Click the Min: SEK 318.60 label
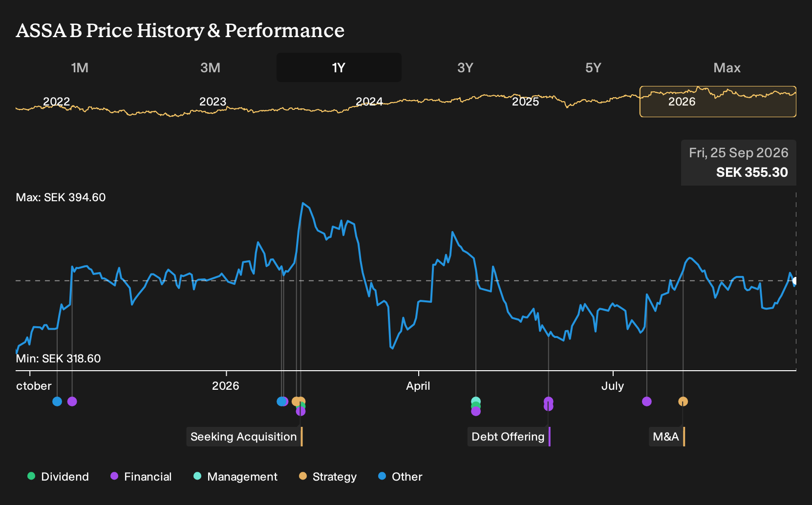 click(x=58, y=358)
